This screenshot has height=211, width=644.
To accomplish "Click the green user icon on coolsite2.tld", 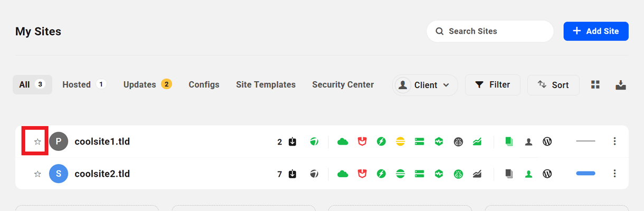I will coord(528,174).
